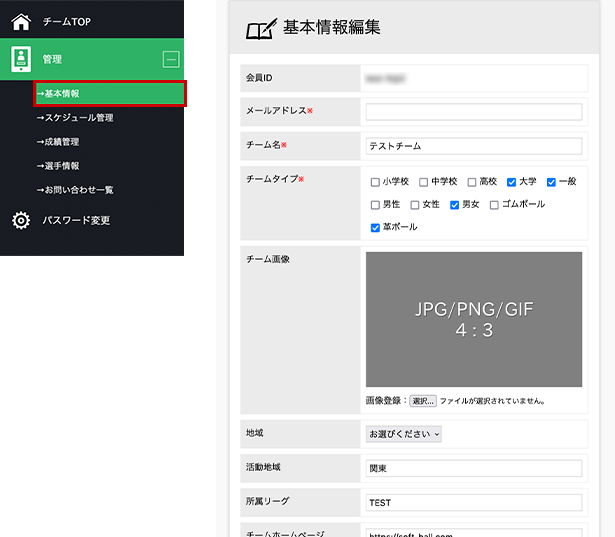
Task: Check the 小学校 checkbox
Action: pyautogui.click(x=375, y=182)
